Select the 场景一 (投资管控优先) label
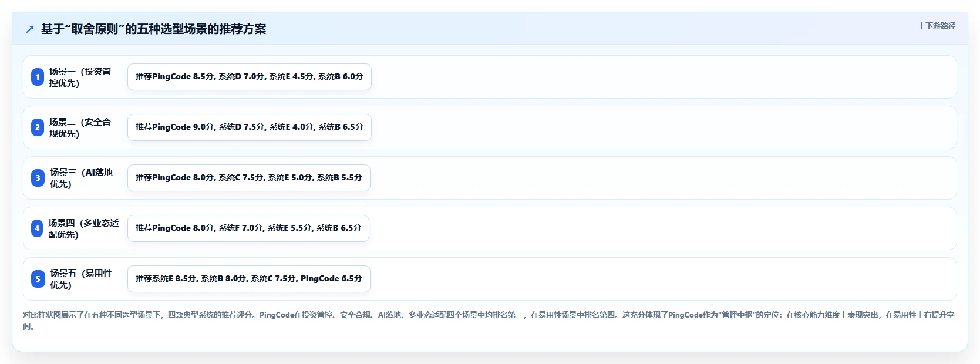 tap(80, 77)
